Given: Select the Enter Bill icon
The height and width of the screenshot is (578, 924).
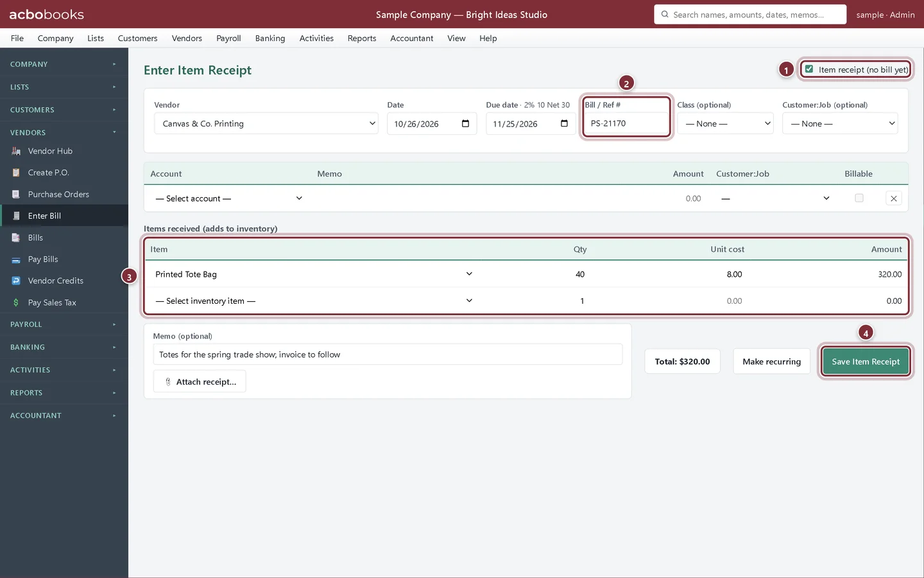Looking at the screenshot, I should (16, 216).
